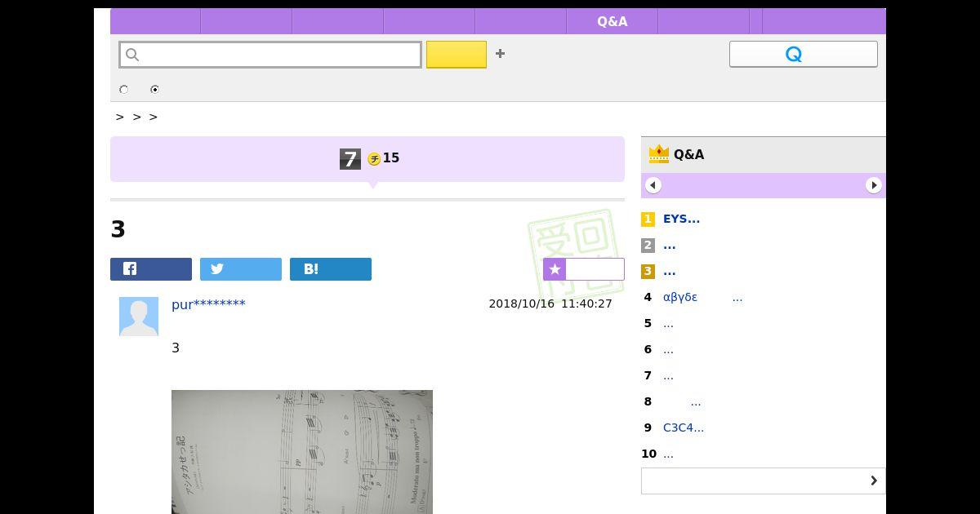Viewport: 980px width, 514px height.
Task: Open ranking item 5 link
Action: 668,323
